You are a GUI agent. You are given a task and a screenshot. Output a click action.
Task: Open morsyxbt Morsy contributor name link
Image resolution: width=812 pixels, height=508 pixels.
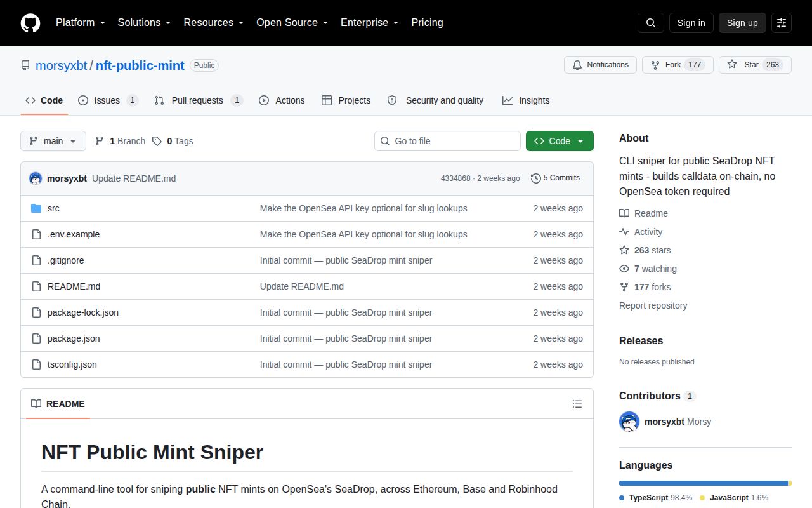click(678, 422)
